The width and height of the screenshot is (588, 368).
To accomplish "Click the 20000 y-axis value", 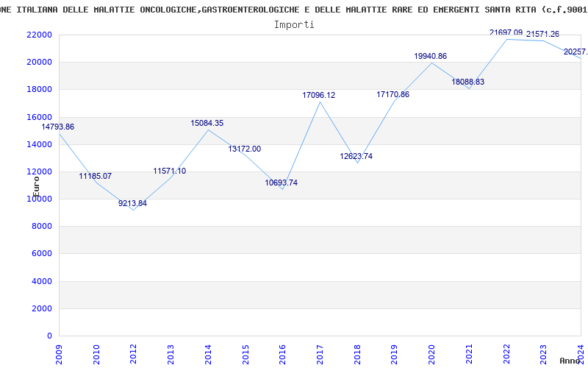I will pyautogui.click(x=39, y=63).
